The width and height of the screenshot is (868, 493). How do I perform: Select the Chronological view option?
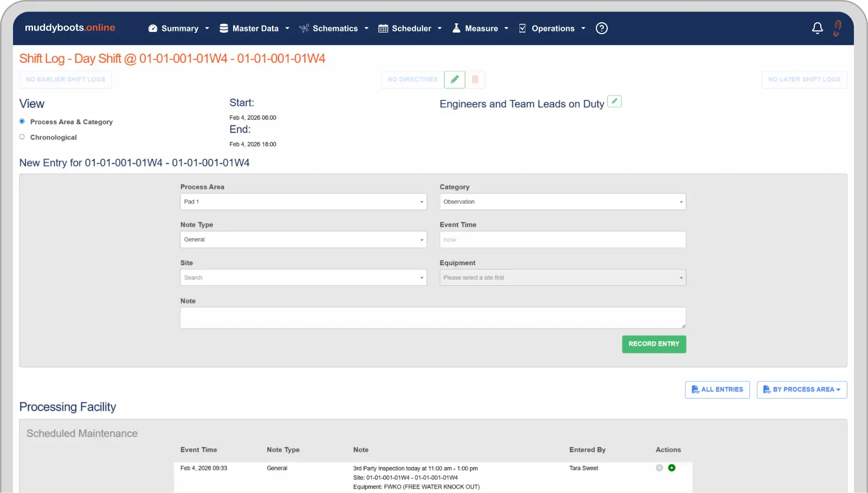pyautogui.click(x=22, y=137)
